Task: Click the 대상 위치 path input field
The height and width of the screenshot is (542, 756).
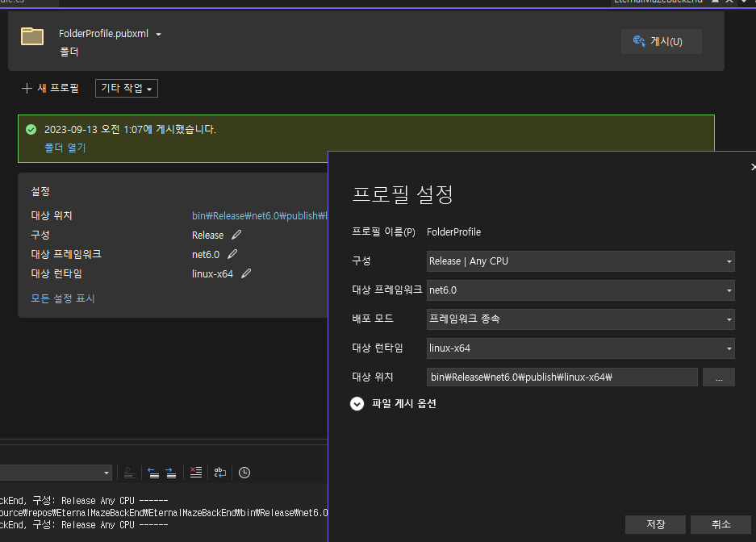Action: point(562,377)
